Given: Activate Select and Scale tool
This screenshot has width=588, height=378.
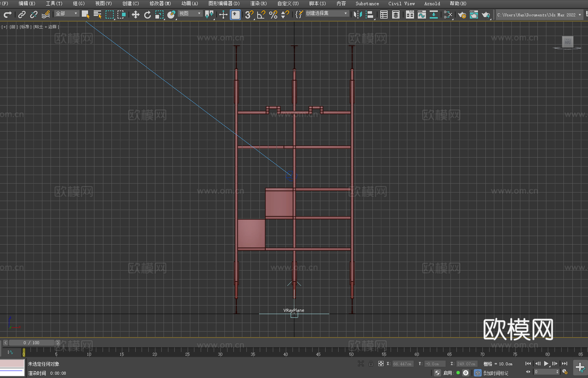Looking at the screenshot, I should (x=159, y=14).
